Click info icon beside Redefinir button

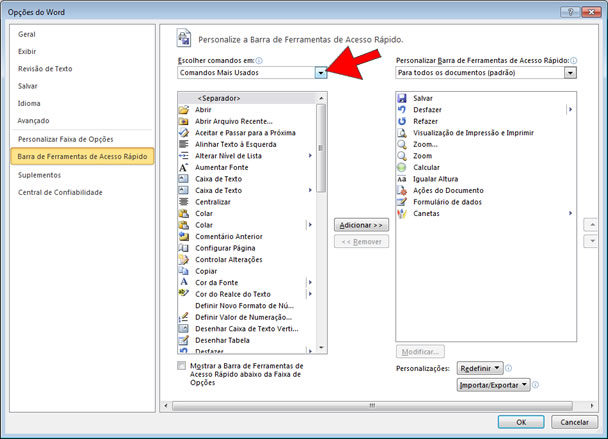click(508, 368)
